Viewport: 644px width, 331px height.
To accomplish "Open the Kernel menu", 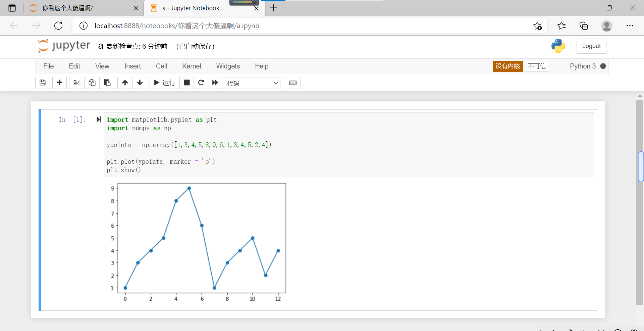I will [192, 66].
